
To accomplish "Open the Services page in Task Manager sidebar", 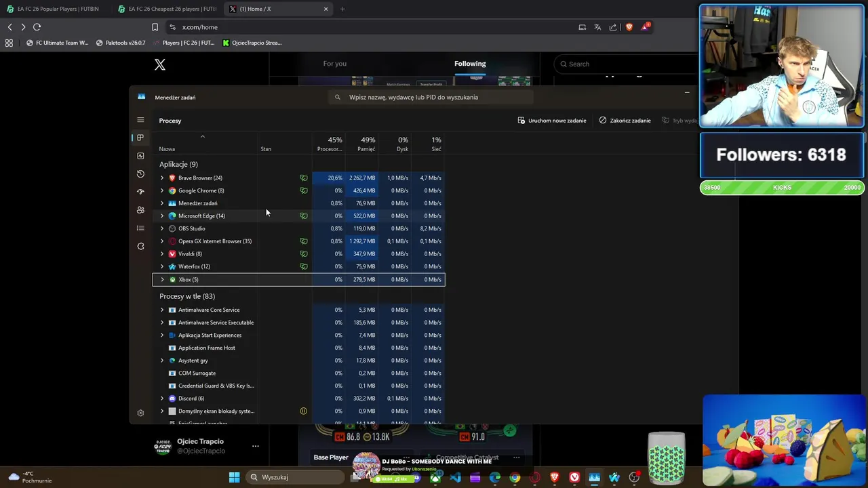I will click(x=140, y=246).
